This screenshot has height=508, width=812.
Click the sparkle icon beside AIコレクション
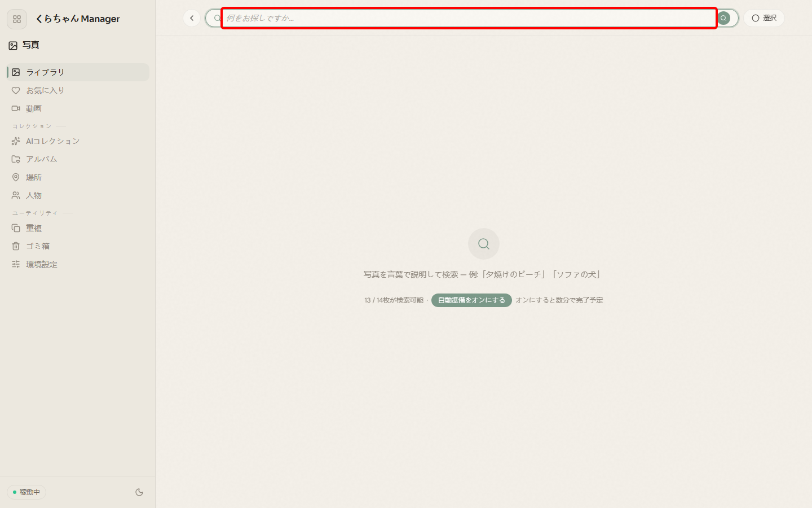click(x=16, y=141)
